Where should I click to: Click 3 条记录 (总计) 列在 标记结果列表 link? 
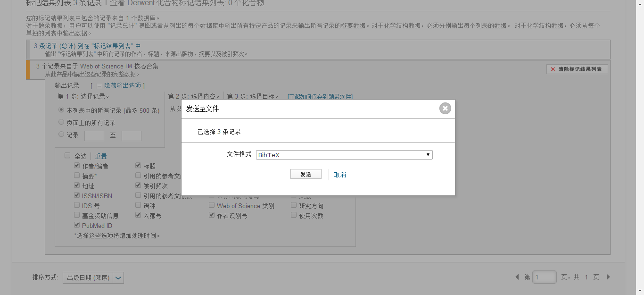pos(87,46)
